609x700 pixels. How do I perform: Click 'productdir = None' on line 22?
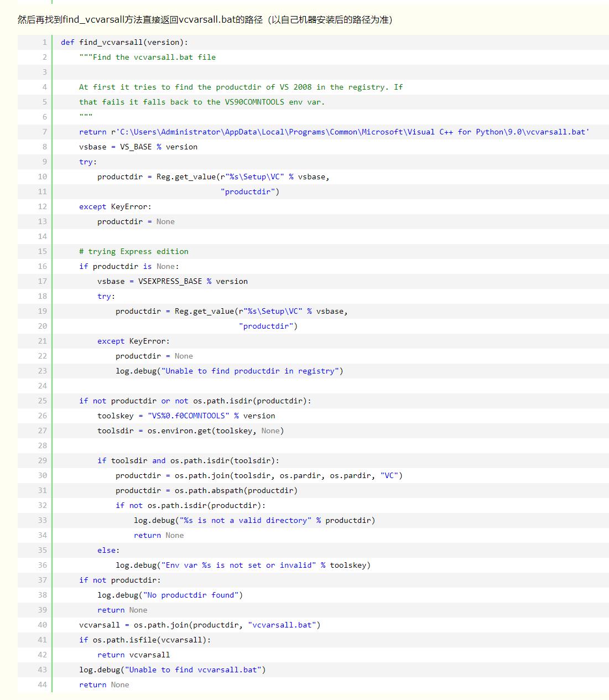pyautogui.click(x=154, y=356)
